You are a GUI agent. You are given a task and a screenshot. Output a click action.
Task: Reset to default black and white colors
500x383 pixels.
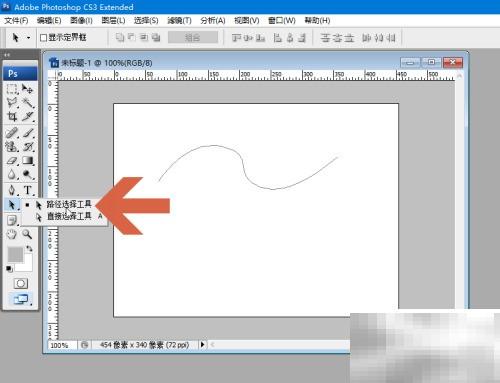point(9,269)
